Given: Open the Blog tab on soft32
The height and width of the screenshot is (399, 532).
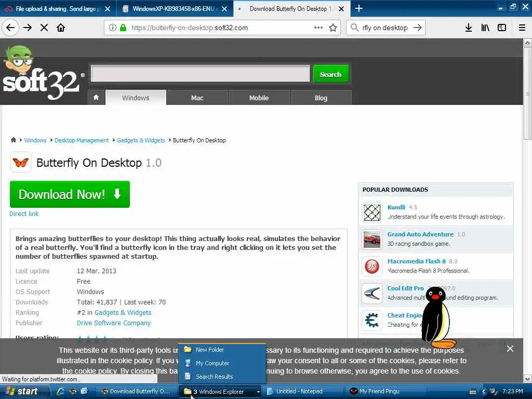Looking at the screenshot, I should tap(321, 98).
